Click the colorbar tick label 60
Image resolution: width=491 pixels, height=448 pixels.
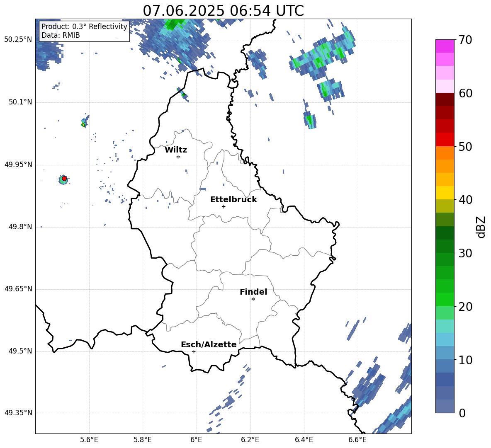pos(465,93)
